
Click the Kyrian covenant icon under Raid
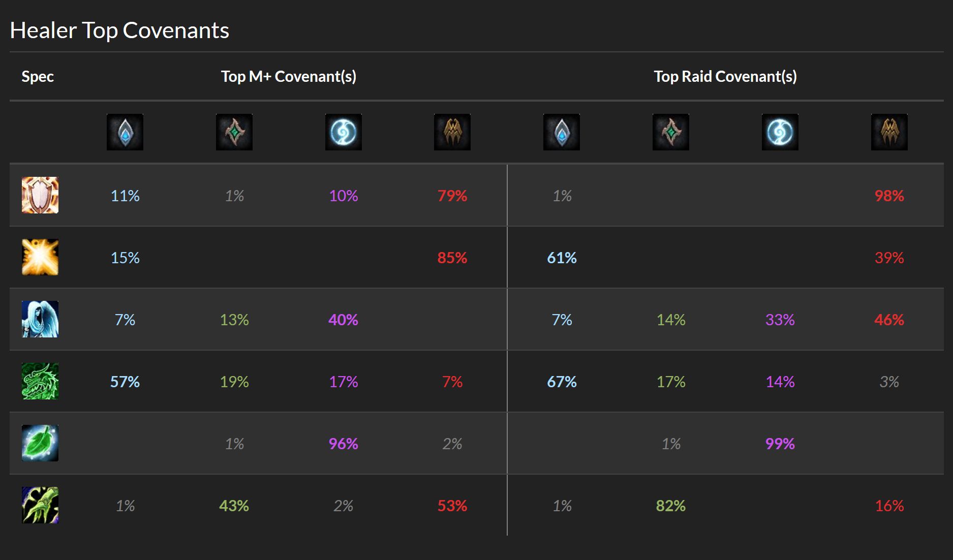(x=562, y=132)
